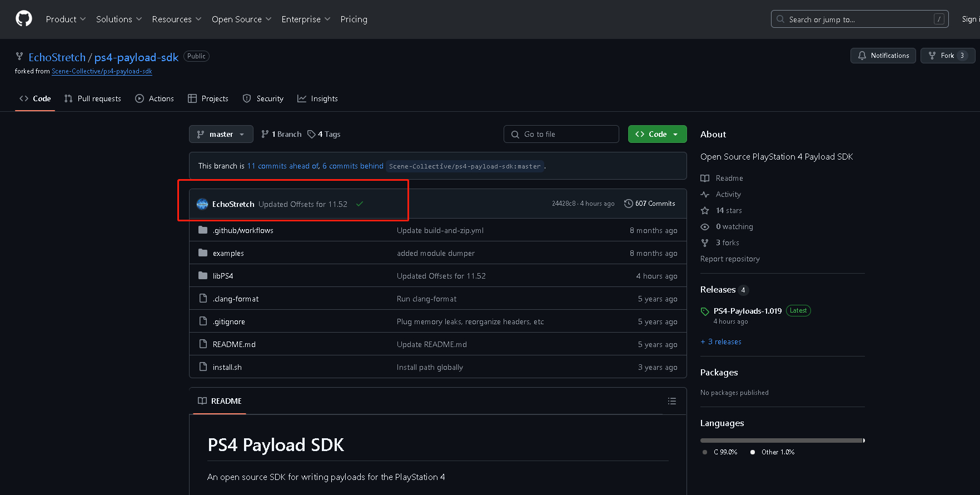
Task: Open the README outline list icon
Action: [671, 401]
